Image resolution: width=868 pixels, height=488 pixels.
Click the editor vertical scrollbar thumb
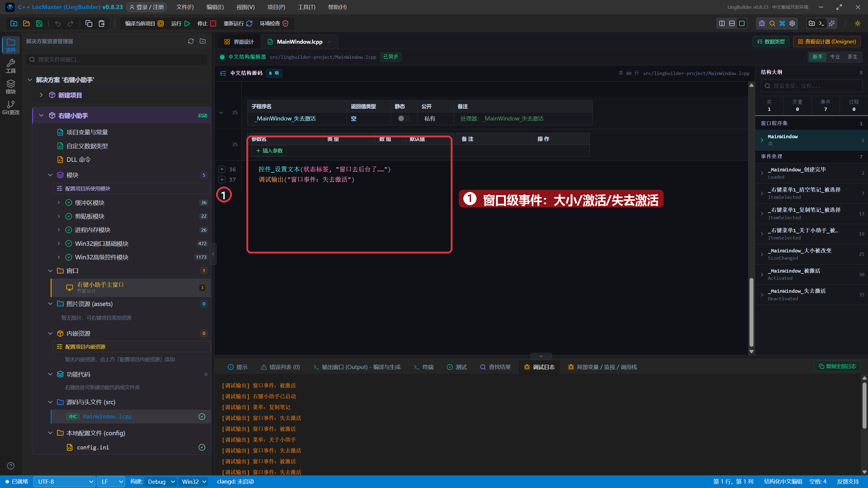[x=751, y=312]
